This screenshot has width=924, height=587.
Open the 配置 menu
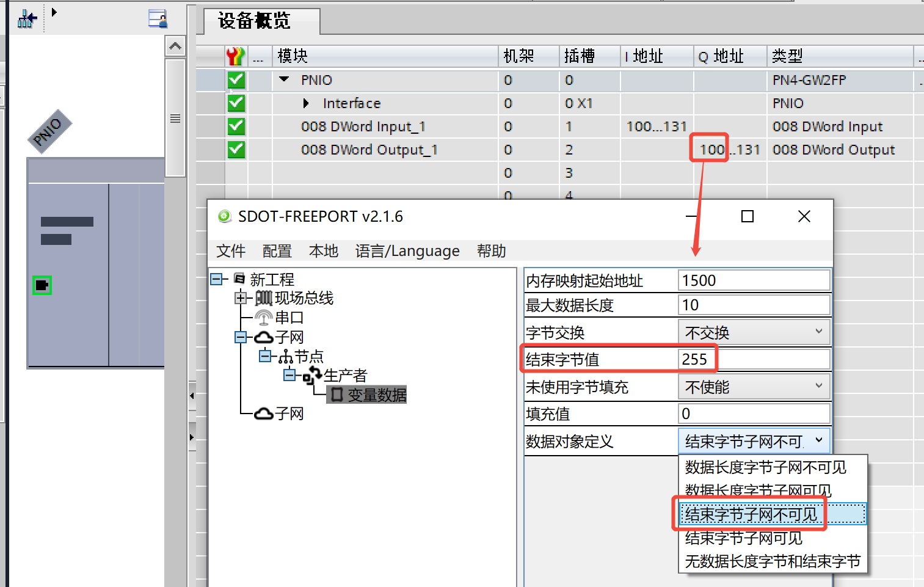tap(277, 251)
